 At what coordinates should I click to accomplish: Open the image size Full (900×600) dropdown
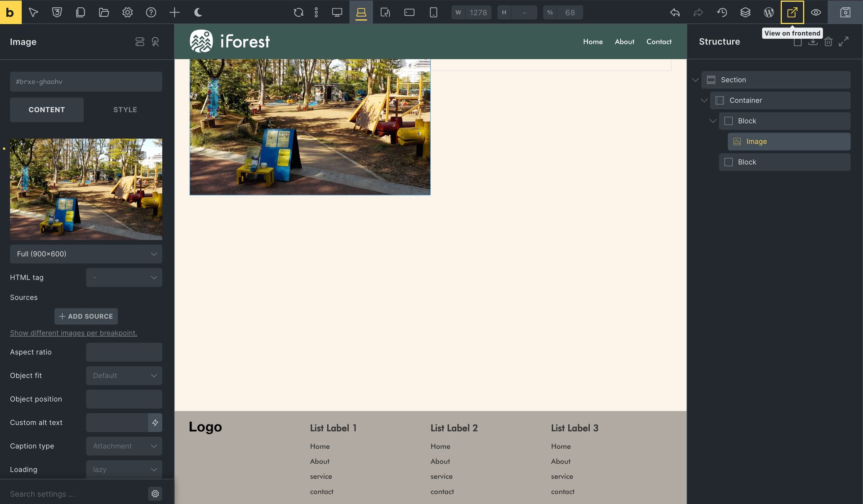point(86,254)
